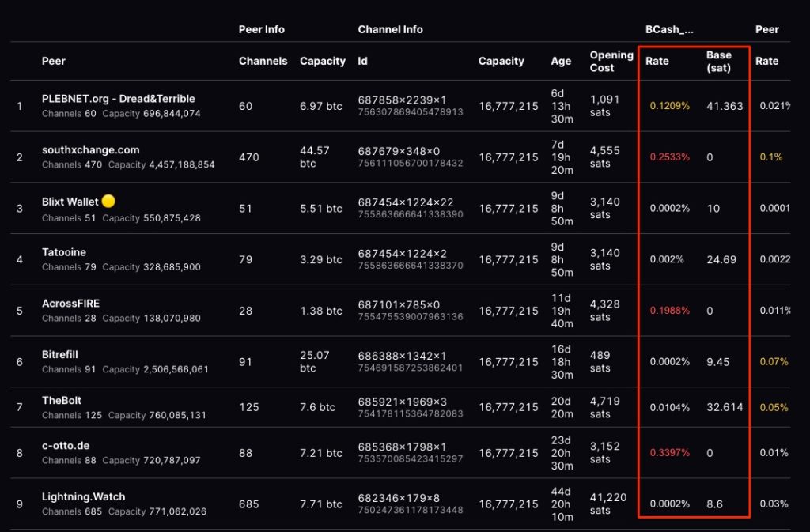Open the Tatooine peer link
The height and width of the screenshot is (532, 810).
63,252
